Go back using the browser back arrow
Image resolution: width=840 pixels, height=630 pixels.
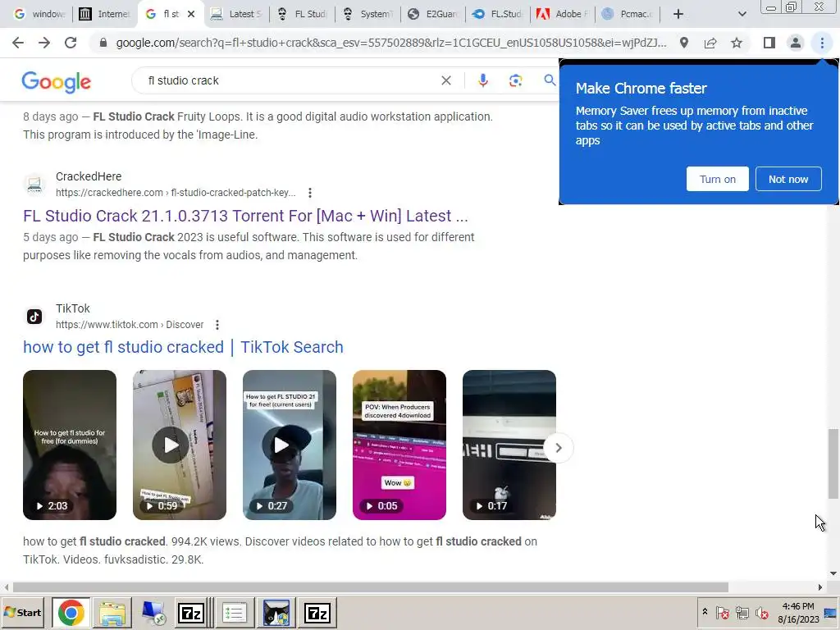(18, 43)
